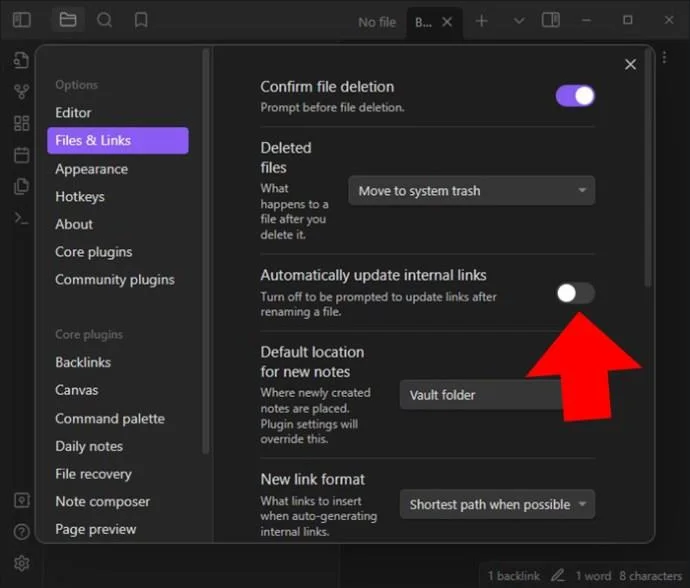Open Default location for new notes dropdown

click(x=497, y=395)
